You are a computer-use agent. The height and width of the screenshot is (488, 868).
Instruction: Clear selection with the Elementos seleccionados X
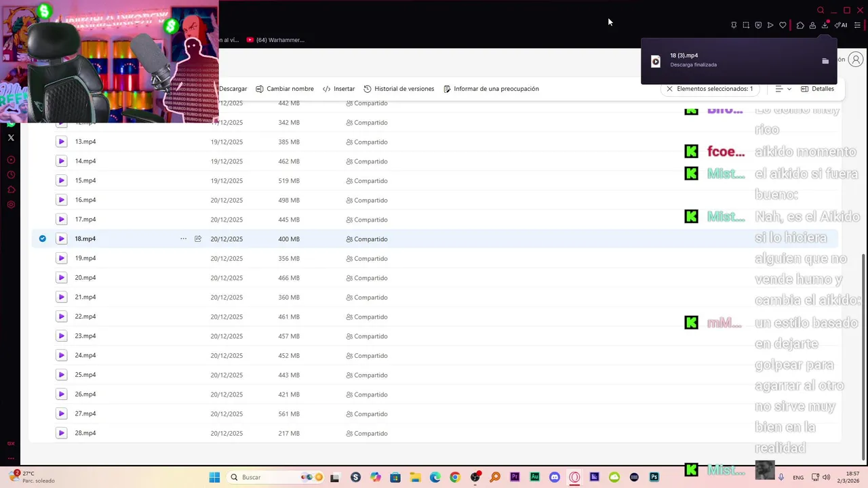click(x=669, y=89)
